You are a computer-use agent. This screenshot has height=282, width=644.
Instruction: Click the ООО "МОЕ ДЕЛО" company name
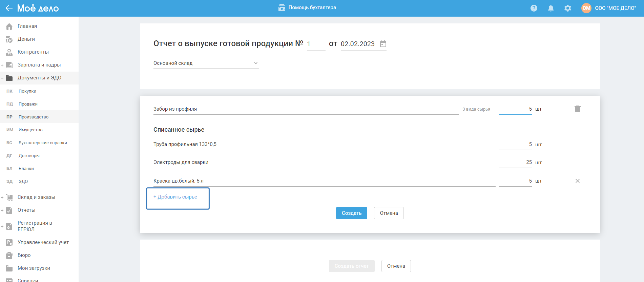click(x=616, y=8)
